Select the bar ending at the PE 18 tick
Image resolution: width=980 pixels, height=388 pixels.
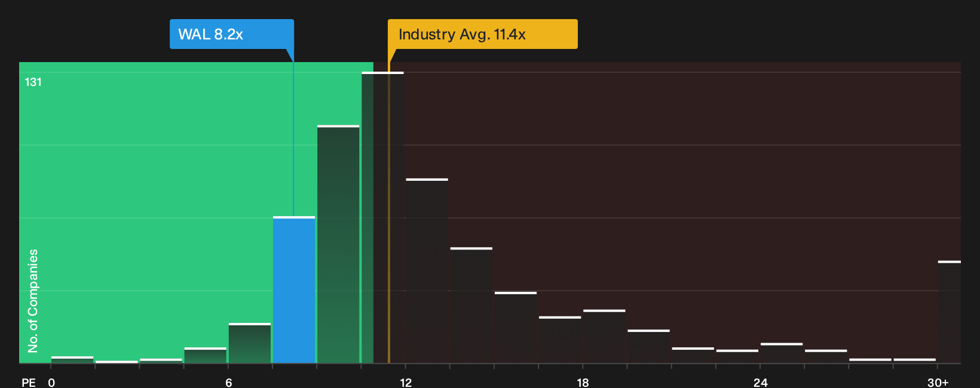click(x=560, y=340)
